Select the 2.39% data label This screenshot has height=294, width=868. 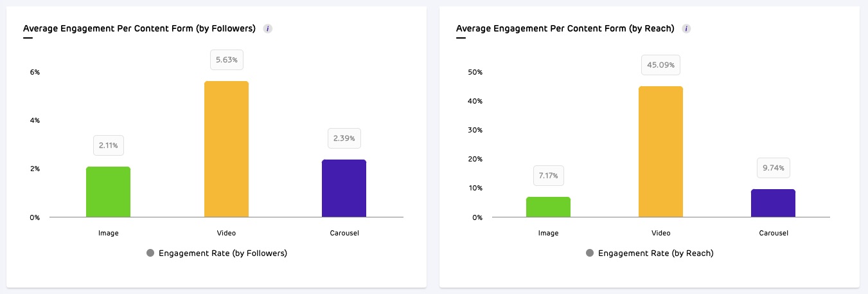pyautogui.click(x=344, y=138)
